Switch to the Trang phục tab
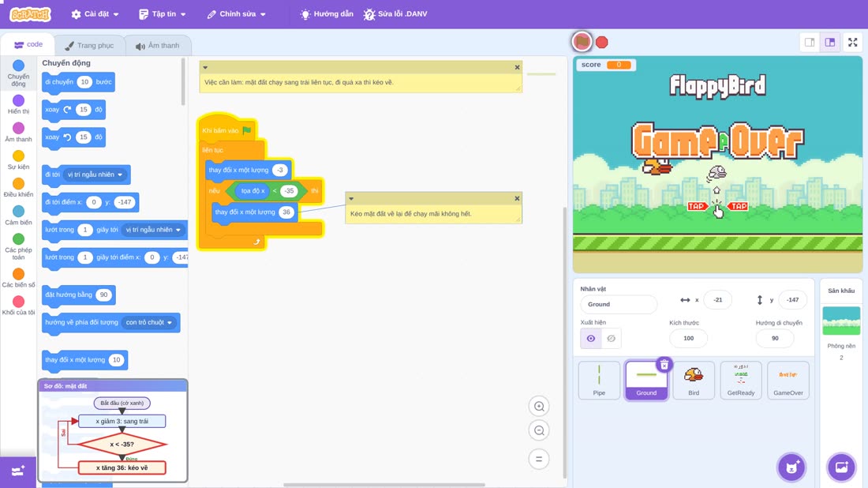The image size is (868, 488). (x=89, y=46)
